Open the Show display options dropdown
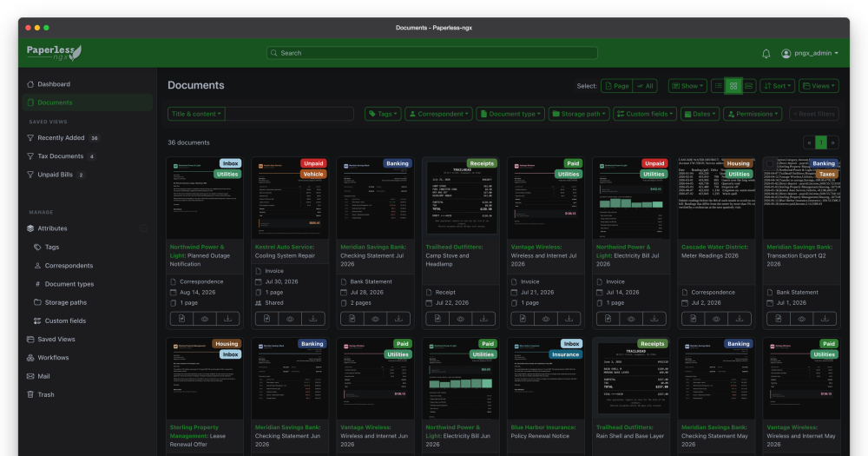The height and width of the screenshot is (456, 868). coord(687,86)
